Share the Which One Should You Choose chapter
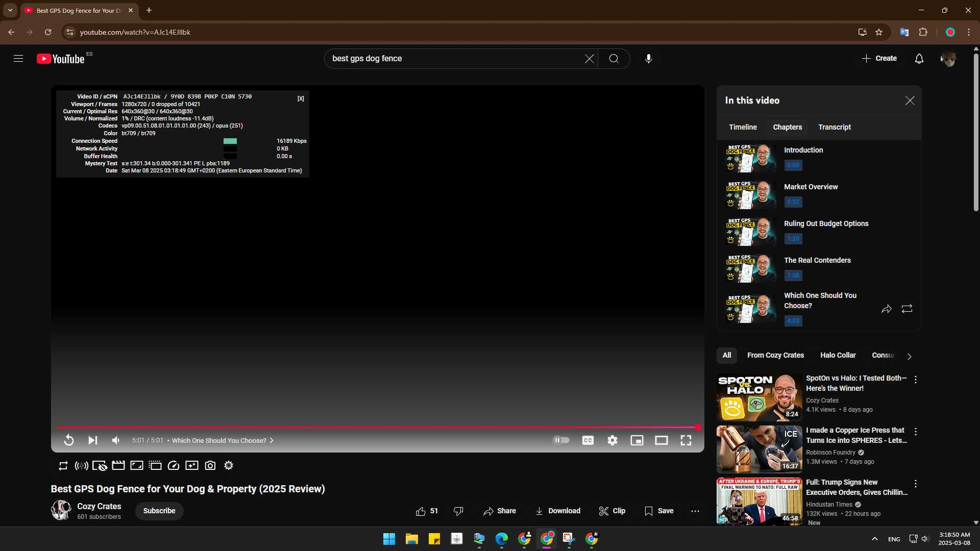The height and width of the screenshot is (551, 980). coord(887,309)
